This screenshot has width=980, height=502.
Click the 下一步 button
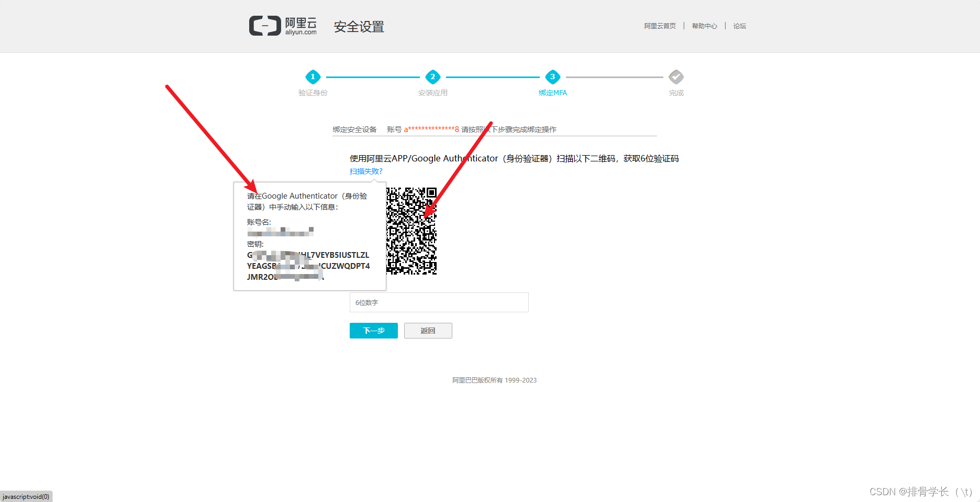[374, 331]
